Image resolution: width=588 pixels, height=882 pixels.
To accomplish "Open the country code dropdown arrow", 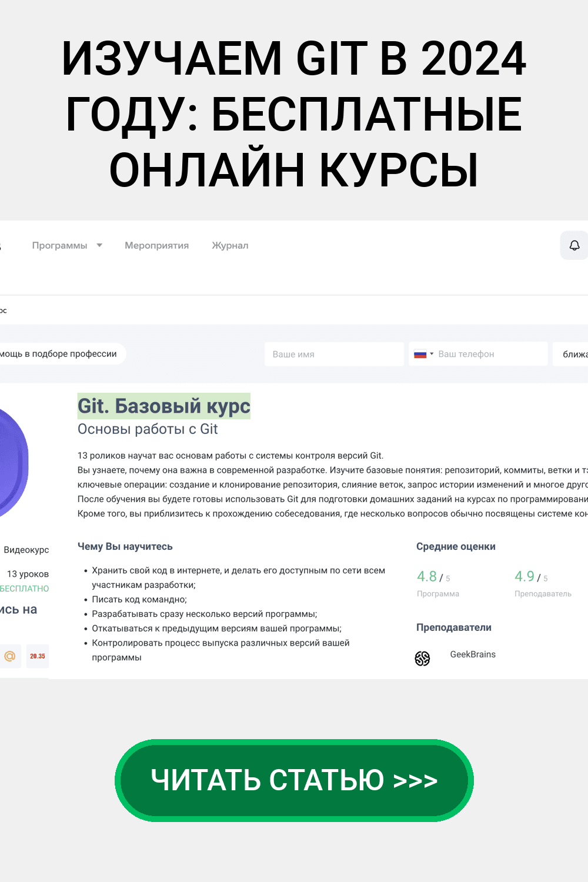I will pyautogui.click(x=433, y=353).
